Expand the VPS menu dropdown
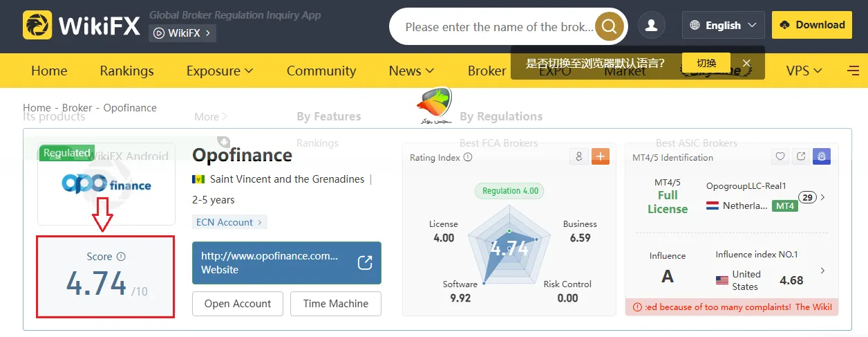868x337 pixels. tap(804, 71)
